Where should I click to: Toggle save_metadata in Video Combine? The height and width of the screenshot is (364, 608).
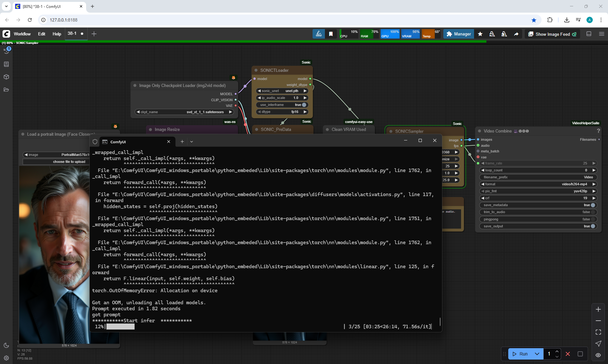(x=592, y=205)
